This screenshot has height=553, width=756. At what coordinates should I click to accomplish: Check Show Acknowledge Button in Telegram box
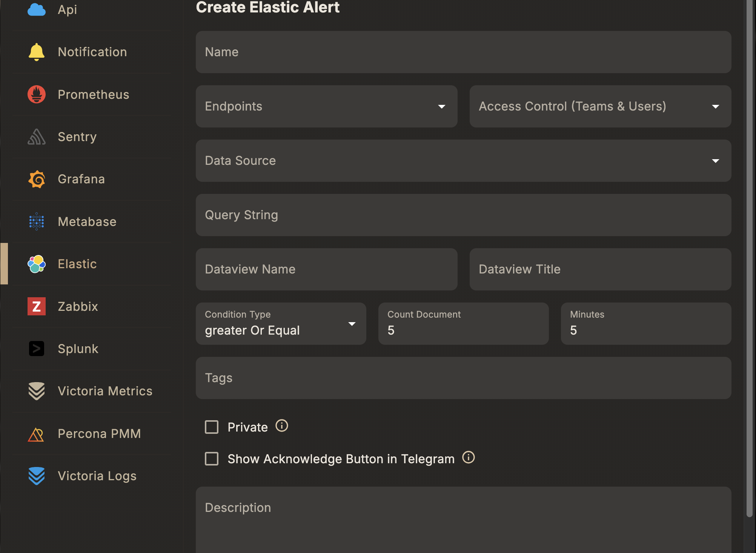pyautogui.click(x=212, y=459)
